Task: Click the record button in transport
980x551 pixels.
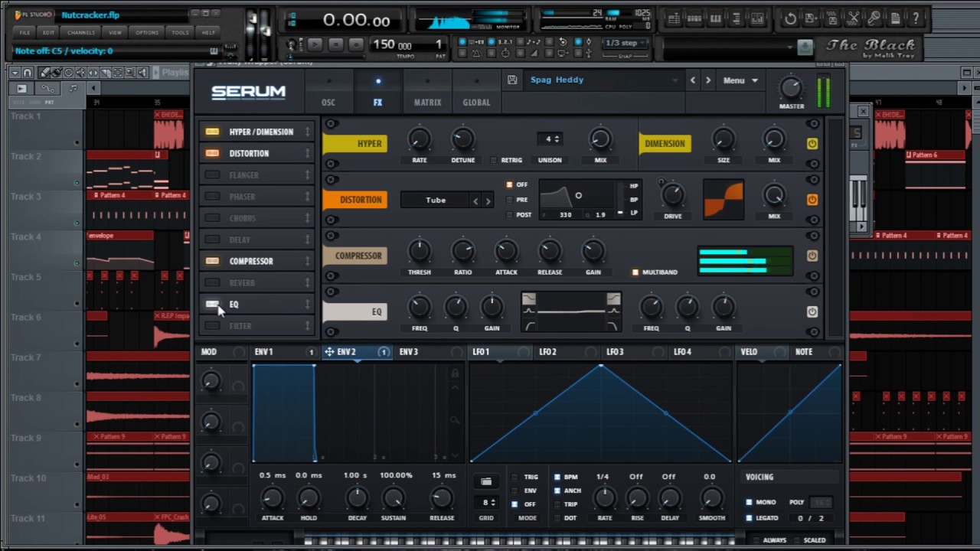Action: coord(356,44)
